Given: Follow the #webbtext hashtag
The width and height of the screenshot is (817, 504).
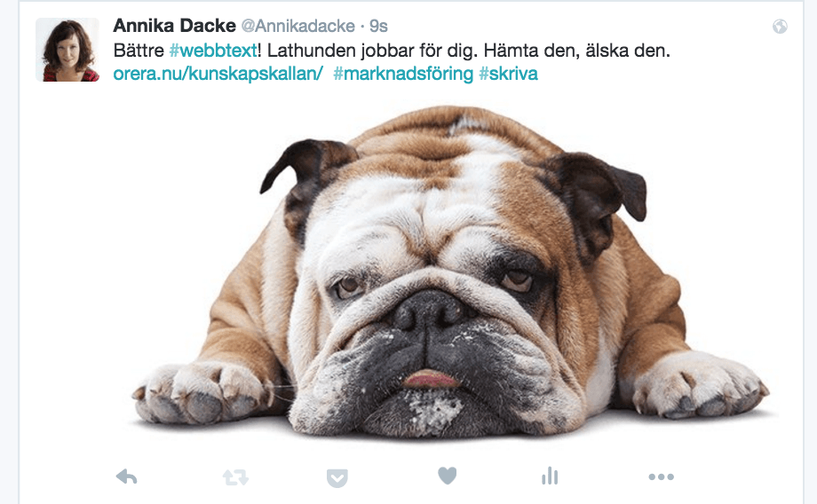Looking at the screenshot, I should (x=213, y=51).
